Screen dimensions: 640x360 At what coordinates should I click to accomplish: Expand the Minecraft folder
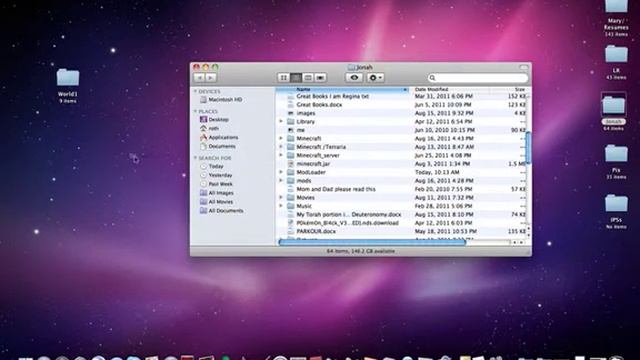[x=281, y=138]
